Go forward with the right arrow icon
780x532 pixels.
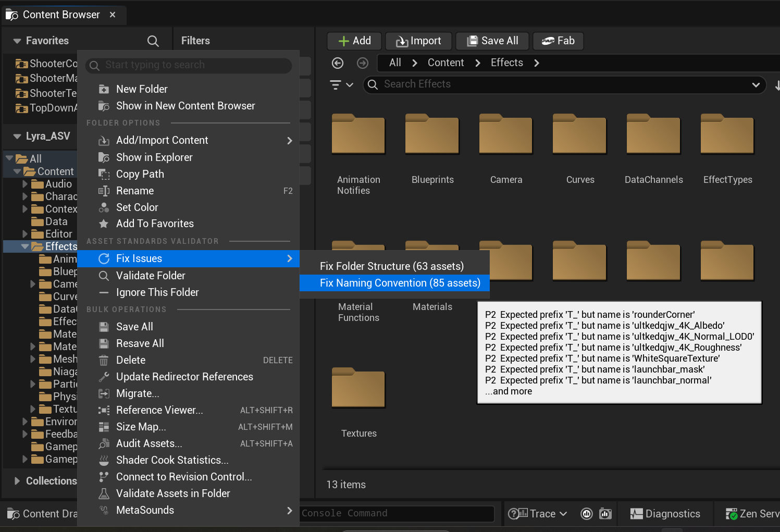(x=363, y=63)
